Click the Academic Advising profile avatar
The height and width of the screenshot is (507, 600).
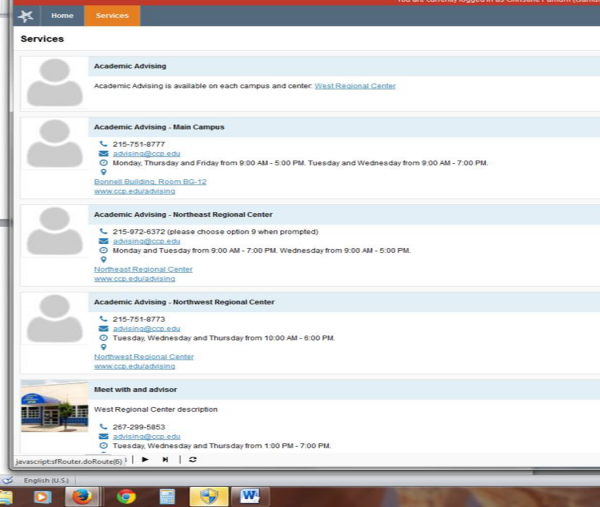(x=54, y=83)
